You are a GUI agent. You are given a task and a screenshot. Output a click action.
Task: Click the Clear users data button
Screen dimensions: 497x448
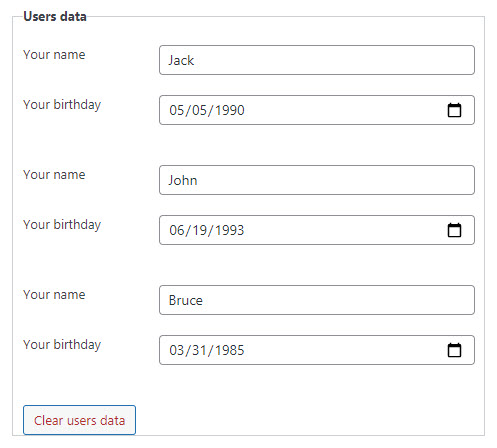pos(79,420)
